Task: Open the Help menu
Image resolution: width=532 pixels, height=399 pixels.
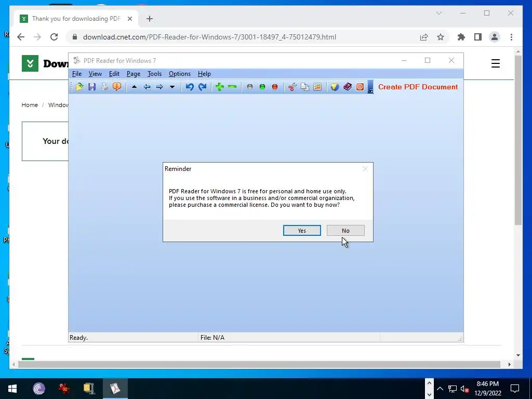Action: click(204, 74)
